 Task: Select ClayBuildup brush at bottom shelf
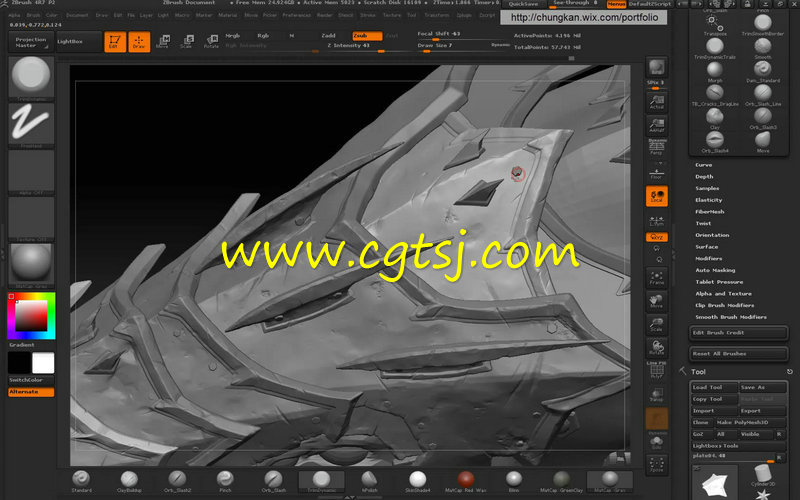pos(129,482)
